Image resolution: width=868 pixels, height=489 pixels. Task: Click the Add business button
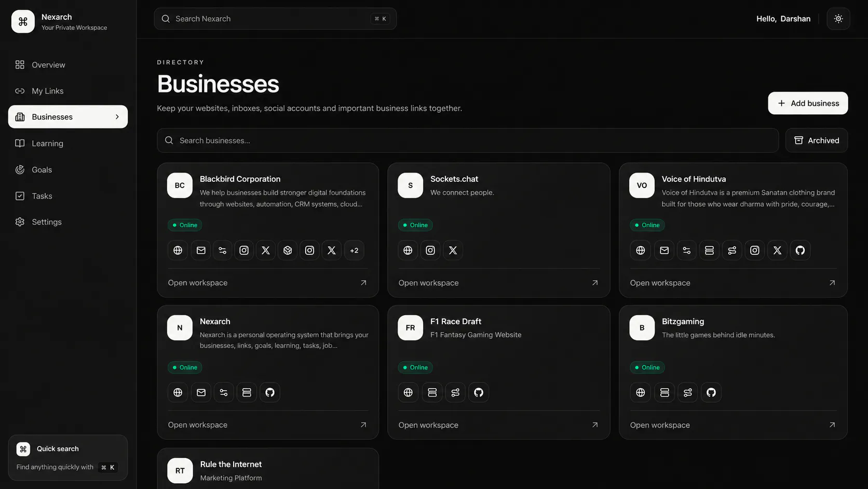tap(808, 103)
